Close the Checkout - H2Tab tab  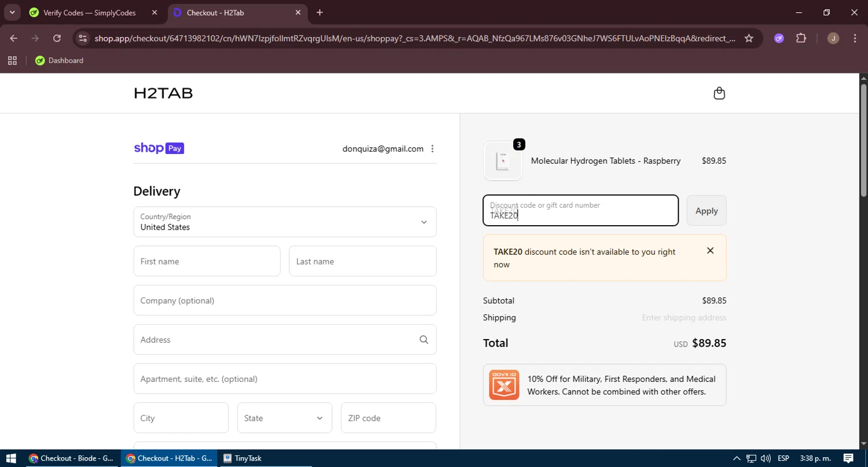coord(298,12)
